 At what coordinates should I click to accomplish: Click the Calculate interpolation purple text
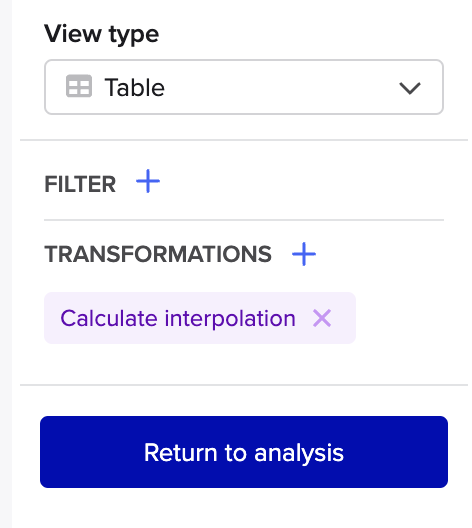[x=178, y=318]
